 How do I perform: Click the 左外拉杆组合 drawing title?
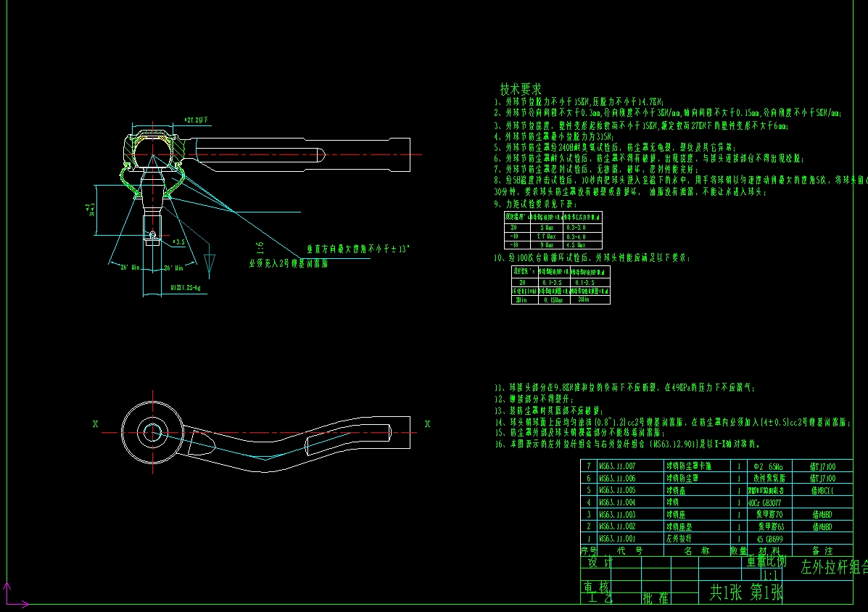pyautogui.click(x=833, y=566)
